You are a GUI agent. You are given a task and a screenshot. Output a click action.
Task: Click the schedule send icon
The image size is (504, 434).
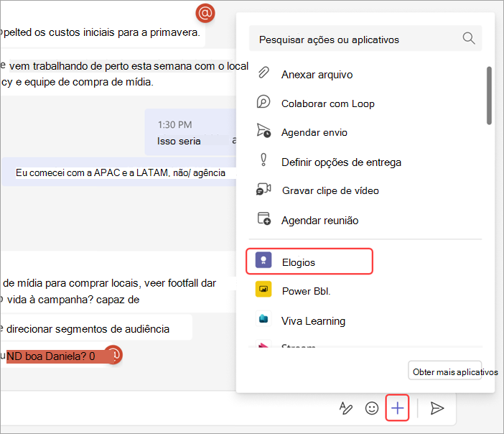tap(263, 131)
